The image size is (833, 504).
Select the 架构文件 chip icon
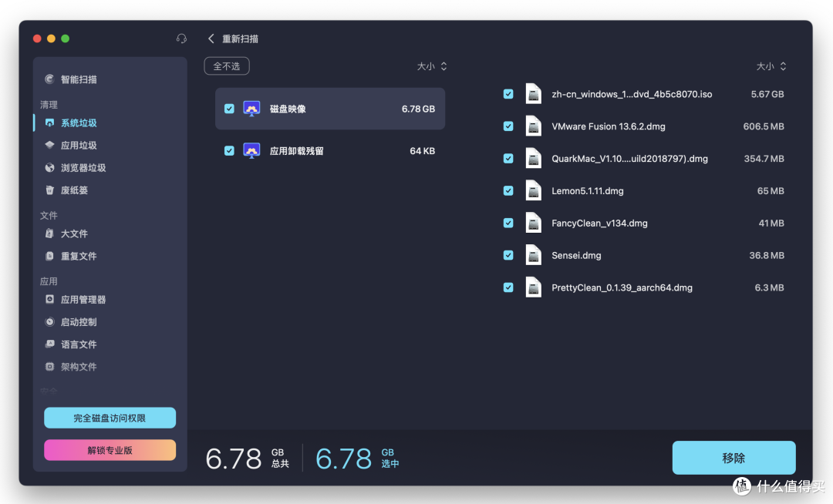[x=49, y=367]
